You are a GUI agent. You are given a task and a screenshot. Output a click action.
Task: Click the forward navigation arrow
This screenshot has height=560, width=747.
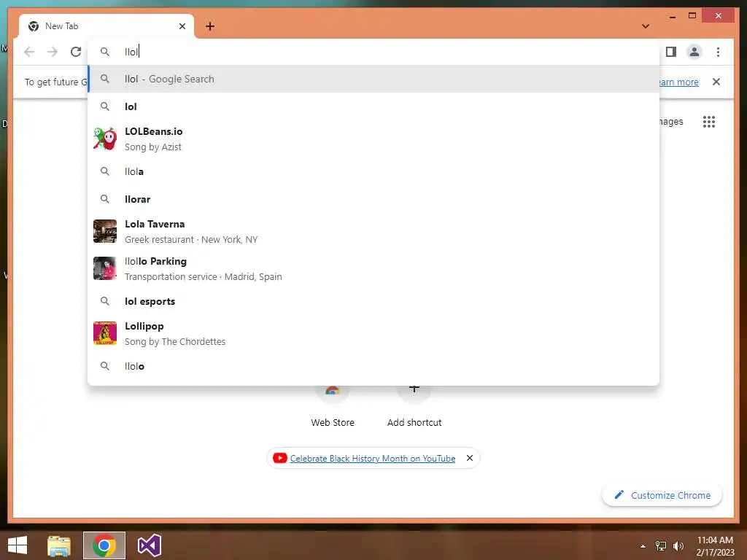(x=53, y=52)
